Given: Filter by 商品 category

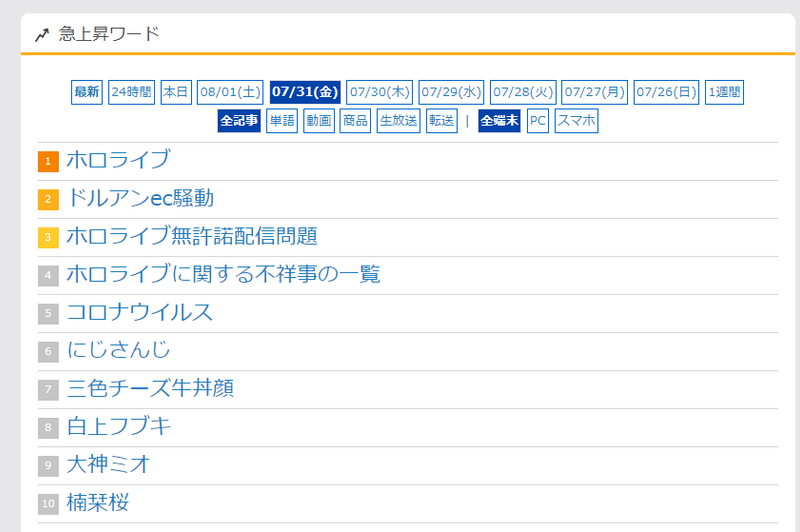Looking at the screenshot, I should pos(355,121).
